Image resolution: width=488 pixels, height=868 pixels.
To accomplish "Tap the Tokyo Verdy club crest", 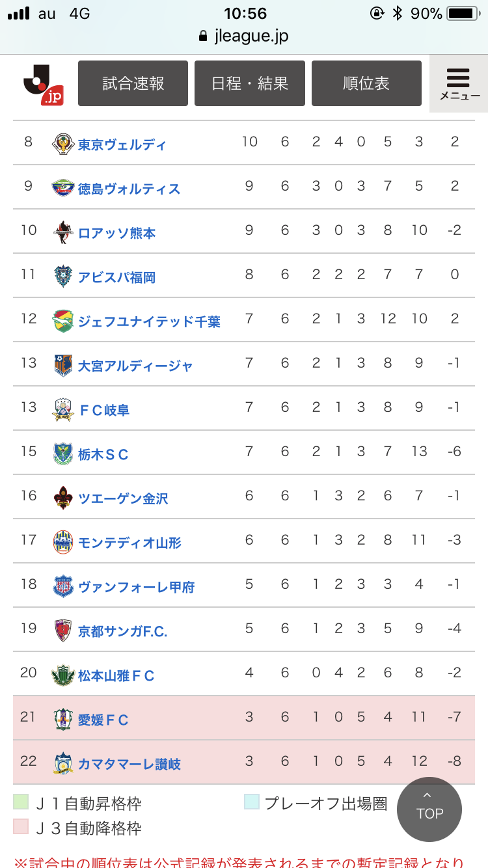I will 63,144.
